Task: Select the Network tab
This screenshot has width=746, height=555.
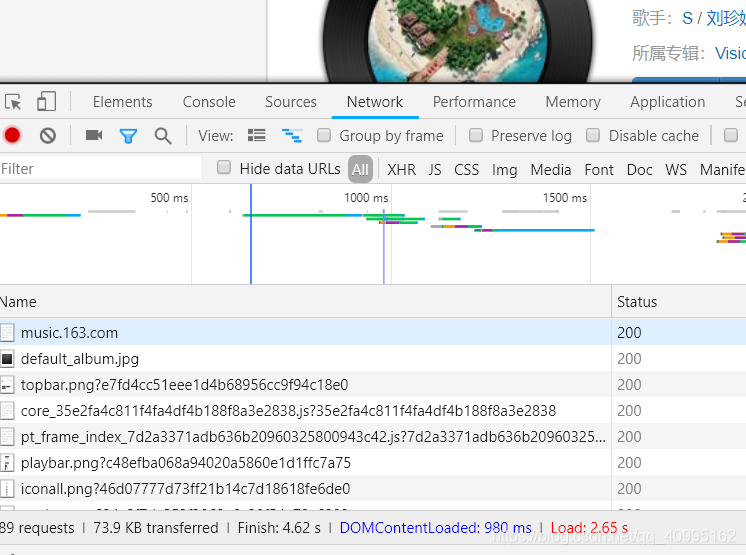Action: click(375, 102)
